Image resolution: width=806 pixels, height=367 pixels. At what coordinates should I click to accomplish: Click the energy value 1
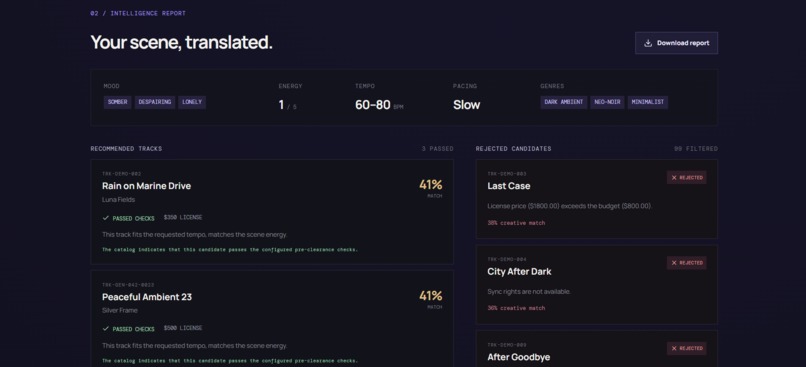tap(281, 105)
